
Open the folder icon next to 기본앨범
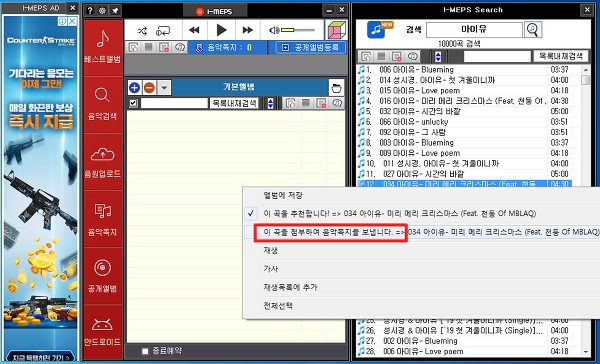click(x=336, y=88)
